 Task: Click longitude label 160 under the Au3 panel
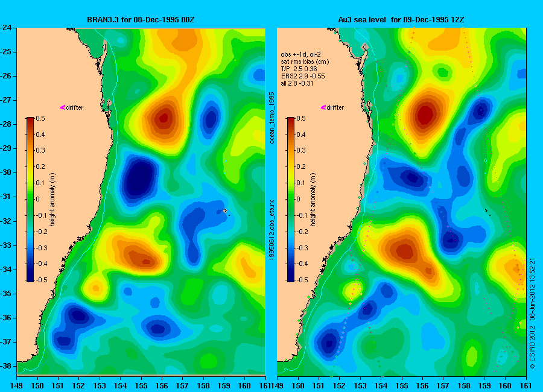point(505,386)
